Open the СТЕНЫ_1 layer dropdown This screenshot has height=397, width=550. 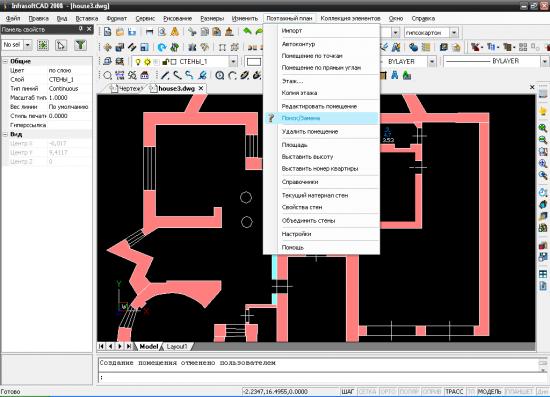(233, 62)
